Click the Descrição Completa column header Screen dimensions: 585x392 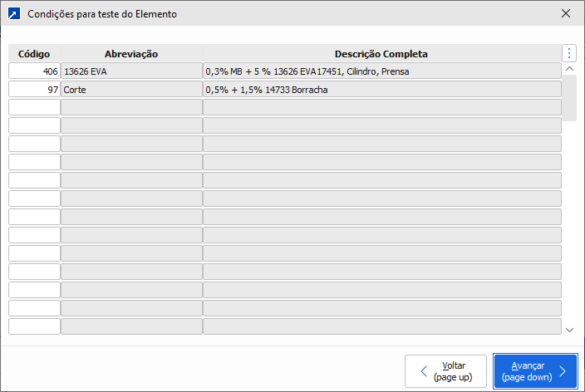381,54
